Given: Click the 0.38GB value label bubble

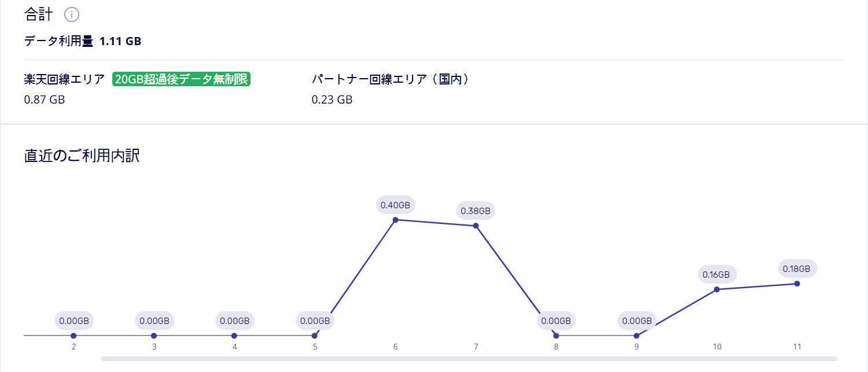Looking at the screenshot, I should click(x=476, y=211).
